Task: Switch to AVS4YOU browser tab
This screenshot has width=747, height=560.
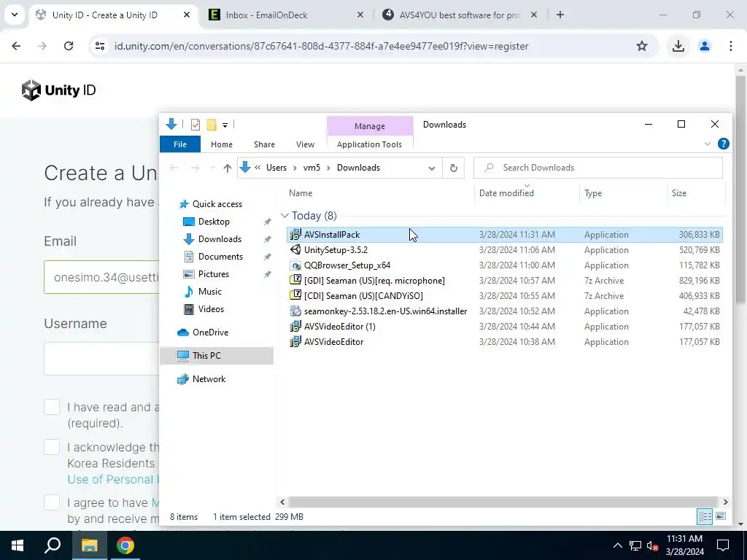Action: (x=460, y=15)
